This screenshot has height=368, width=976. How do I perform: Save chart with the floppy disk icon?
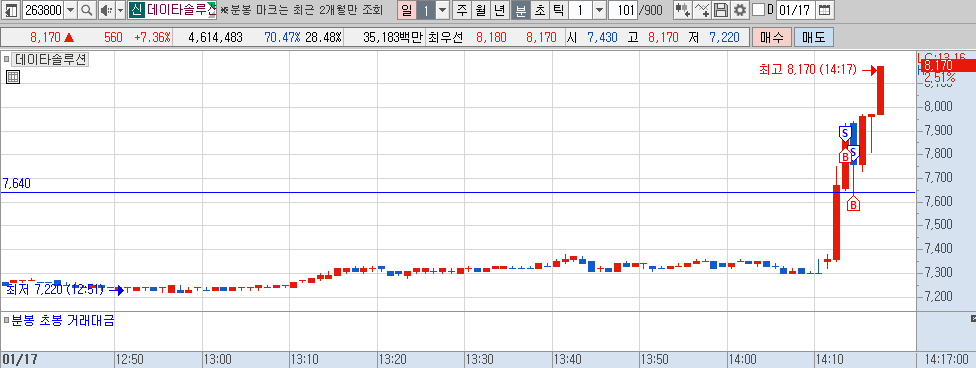click(721, 10)
